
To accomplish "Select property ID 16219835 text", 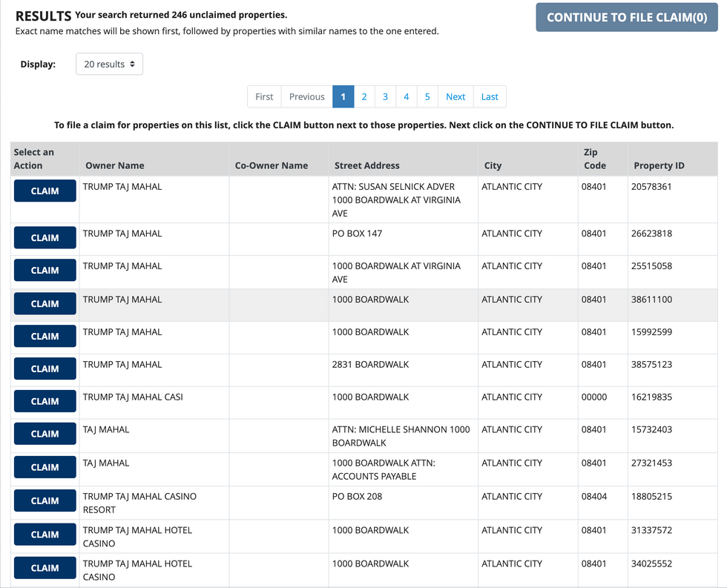I will 651,397.
